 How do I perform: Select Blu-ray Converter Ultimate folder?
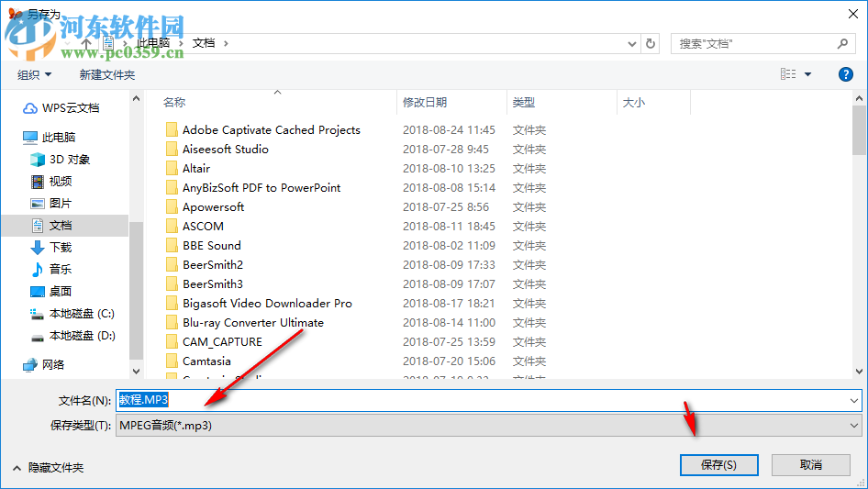pyautogui.click(x=253, y=322)
